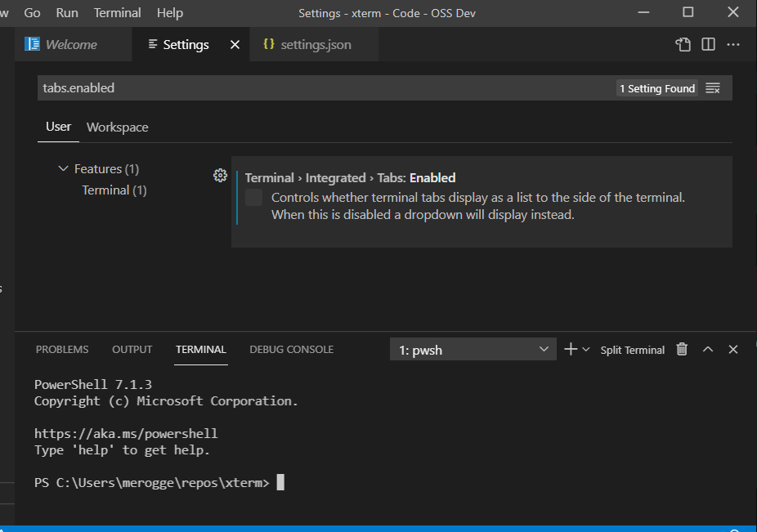Maximize the panel with the chevron icon
The width and height of the screenshot is (757, 532).
click(x=708, y=349)
